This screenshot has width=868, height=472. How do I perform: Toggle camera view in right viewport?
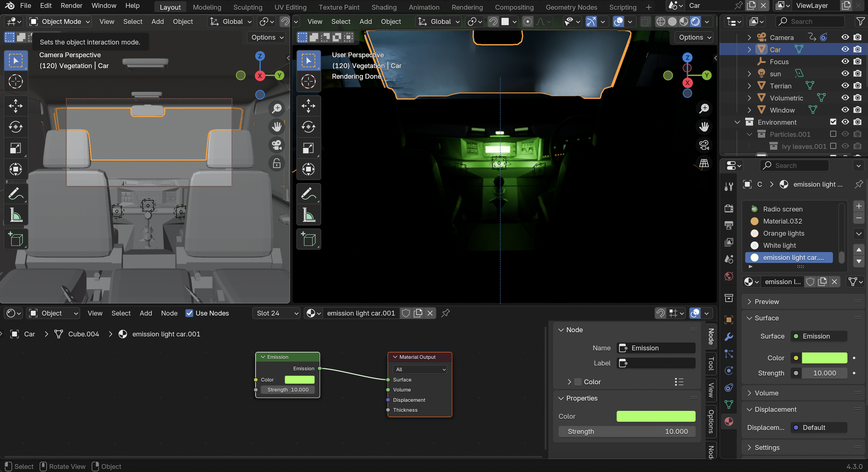[704, 145]
